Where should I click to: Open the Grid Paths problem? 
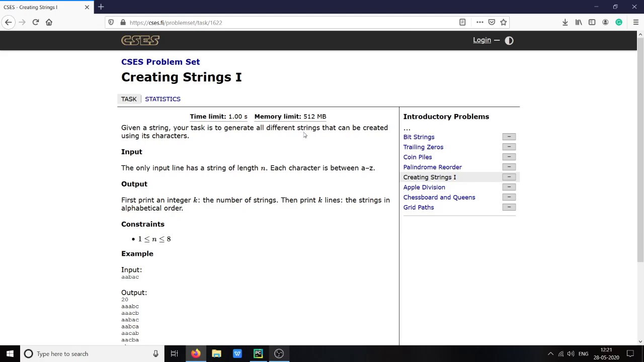point(419,207)
